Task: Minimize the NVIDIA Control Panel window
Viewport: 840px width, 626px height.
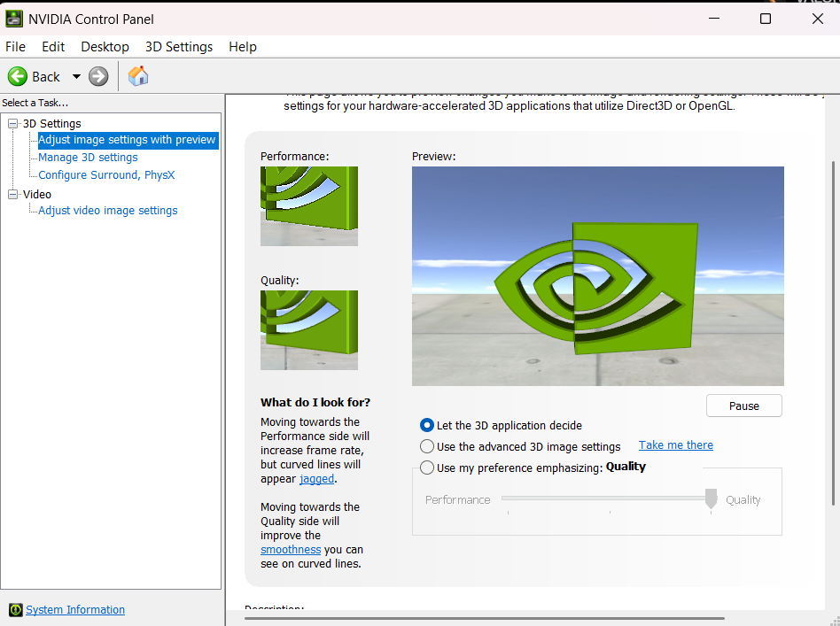Action: [x=714, y=19]
